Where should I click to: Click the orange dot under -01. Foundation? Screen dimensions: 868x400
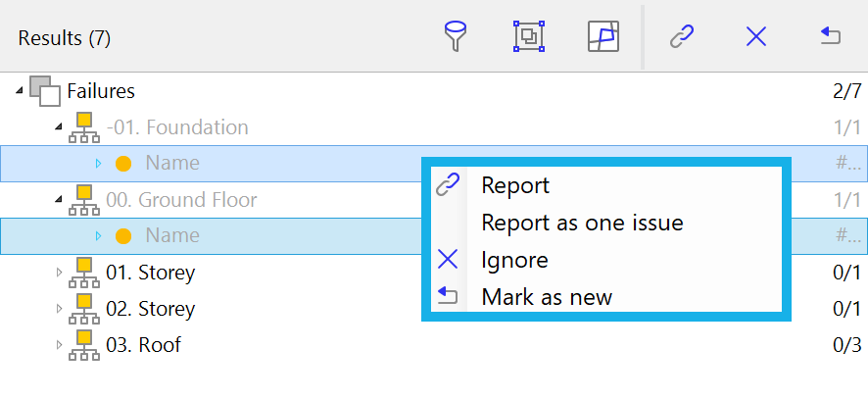coord(122,164)
